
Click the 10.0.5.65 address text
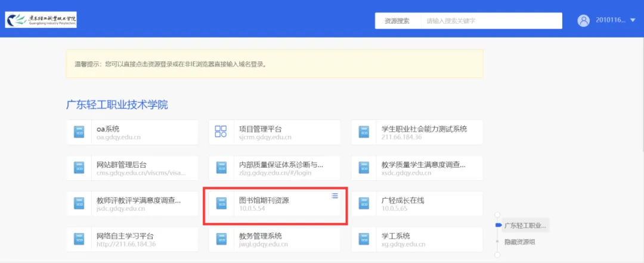coord(394,209)
